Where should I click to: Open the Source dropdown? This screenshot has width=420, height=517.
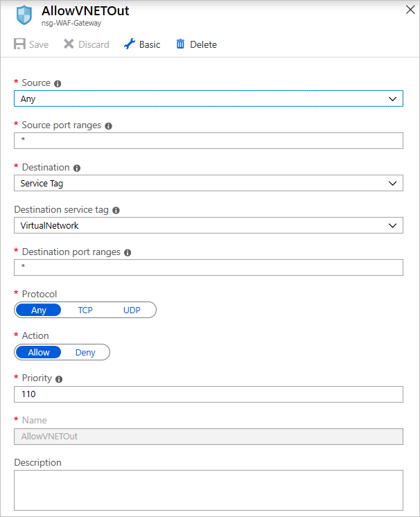pos(208,99)
